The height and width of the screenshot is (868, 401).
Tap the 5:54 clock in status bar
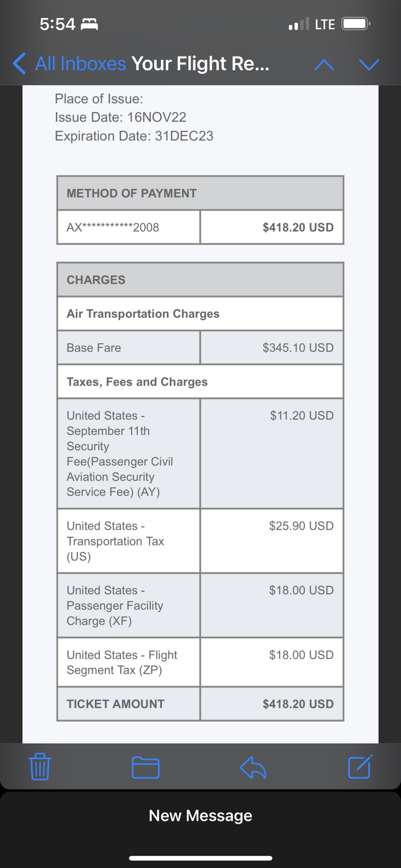[58, 24]
